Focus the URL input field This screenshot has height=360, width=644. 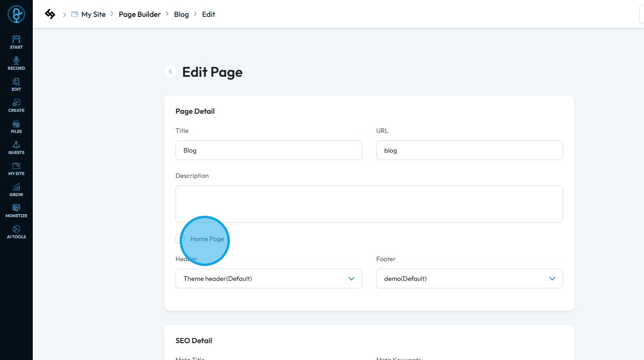pos(469,150)
